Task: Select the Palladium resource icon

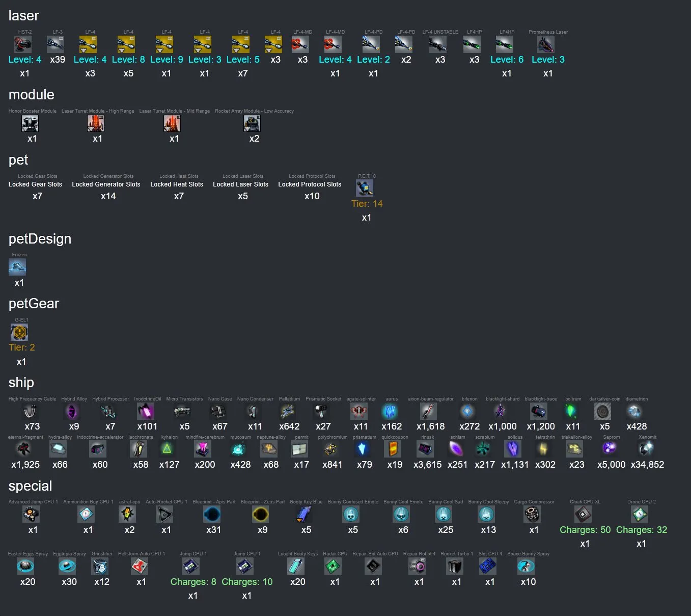Action: (x=288, y=411)
